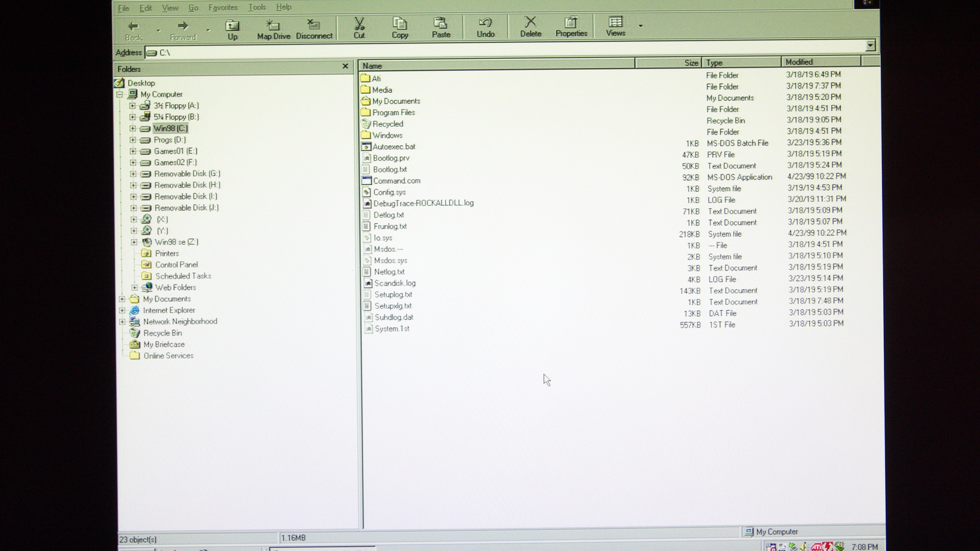Open the Edit menu

coord(145,8)
